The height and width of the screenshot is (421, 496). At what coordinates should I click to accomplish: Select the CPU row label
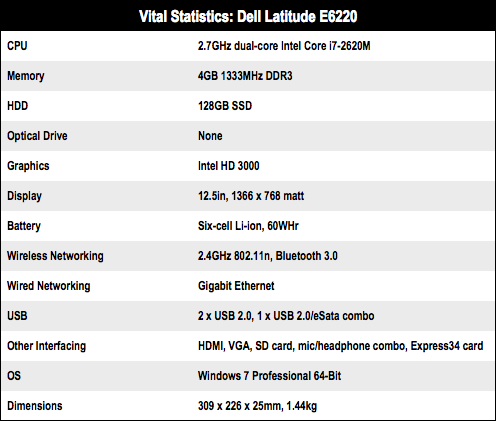pyautogui.click(x=17, y=46)
